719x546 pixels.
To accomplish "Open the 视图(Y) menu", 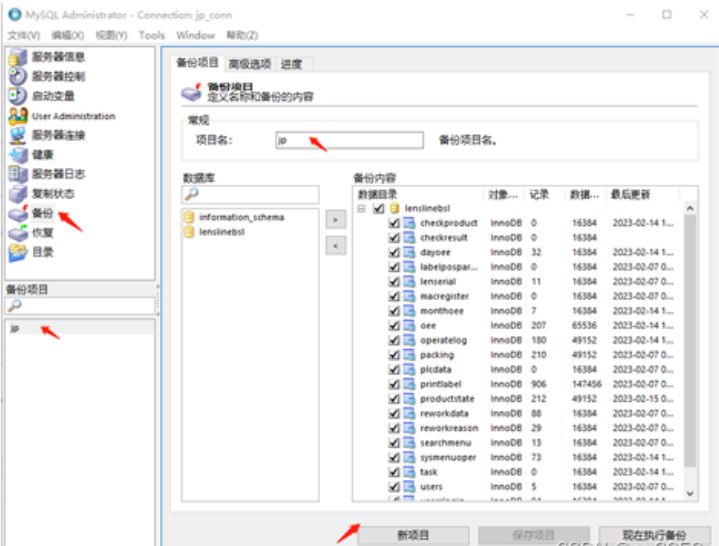I will pos(111,35).
